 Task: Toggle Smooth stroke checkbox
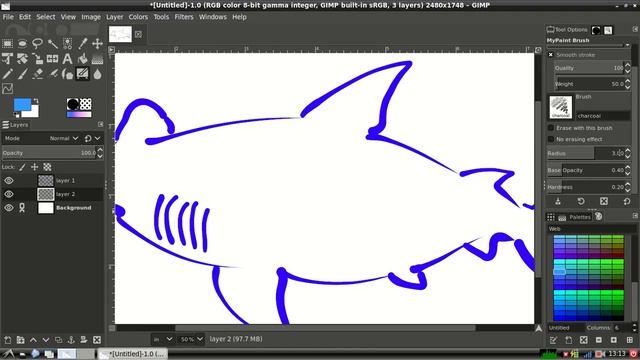pos(551,55)
